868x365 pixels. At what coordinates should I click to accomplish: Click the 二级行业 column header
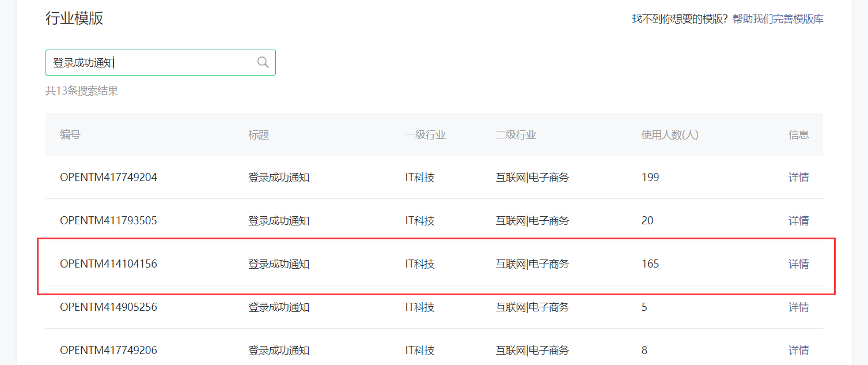click(x=516, y=135)
